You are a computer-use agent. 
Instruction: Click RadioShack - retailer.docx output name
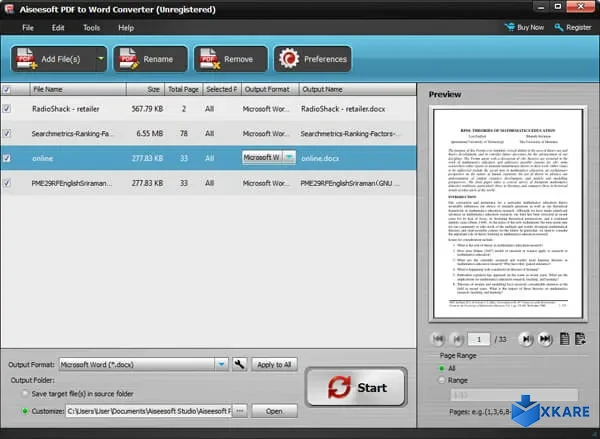343,109
